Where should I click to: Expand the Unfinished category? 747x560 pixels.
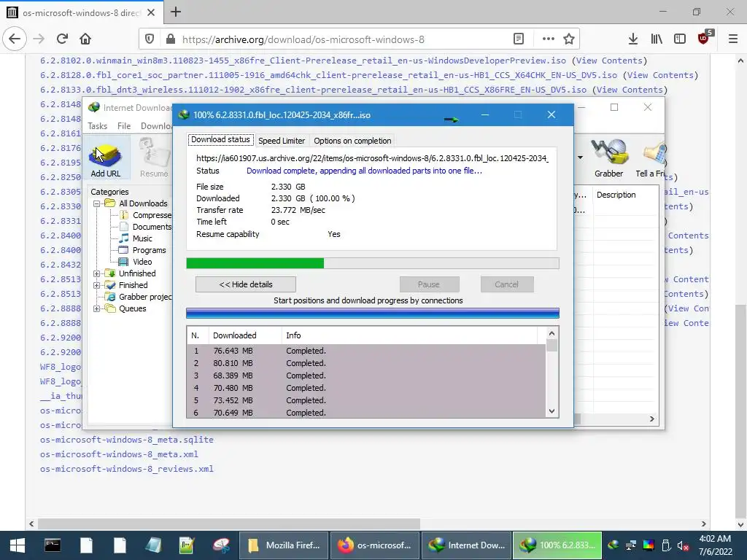coord(97,273)
